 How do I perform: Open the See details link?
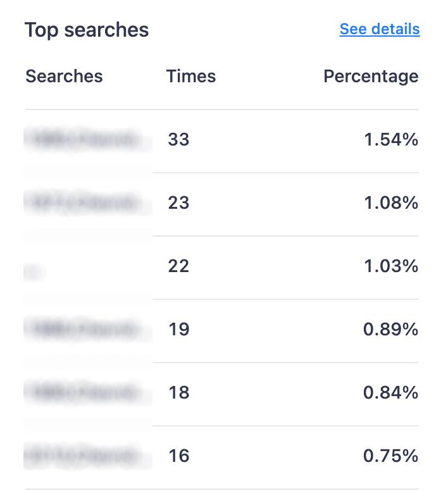[380, 30]
